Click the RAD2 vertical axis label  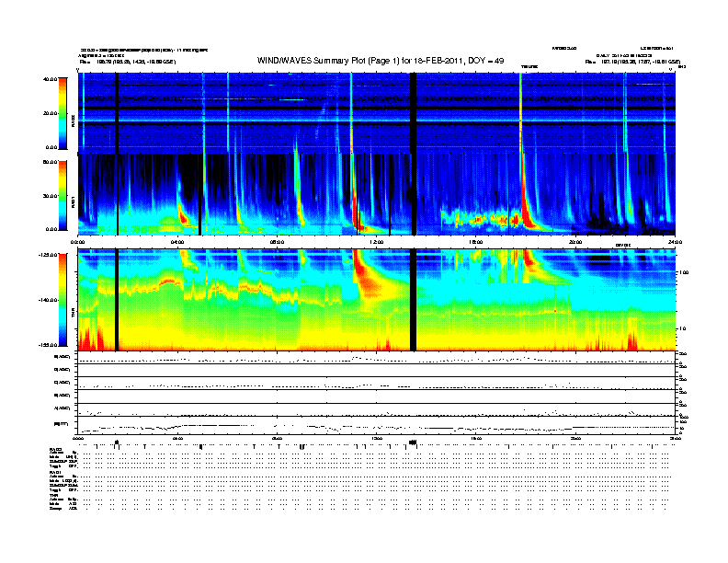click(73, 121)
